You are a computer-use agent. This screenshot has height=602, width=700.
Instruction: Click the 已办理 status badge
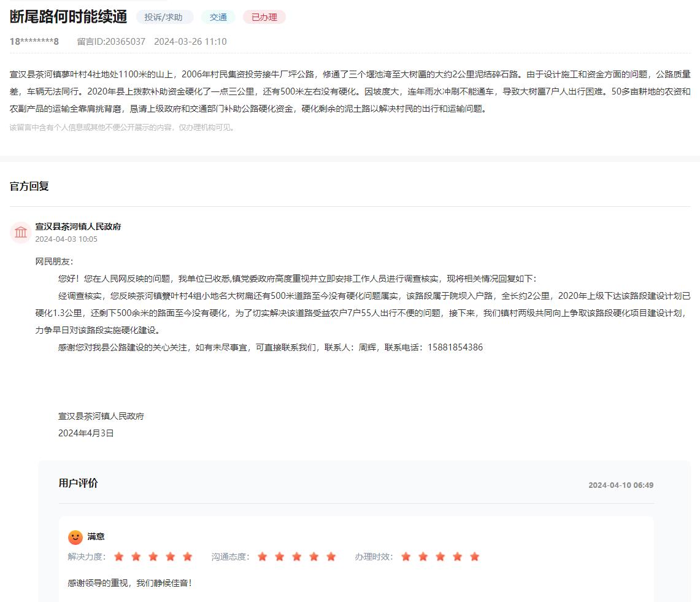tap(264, 17)
